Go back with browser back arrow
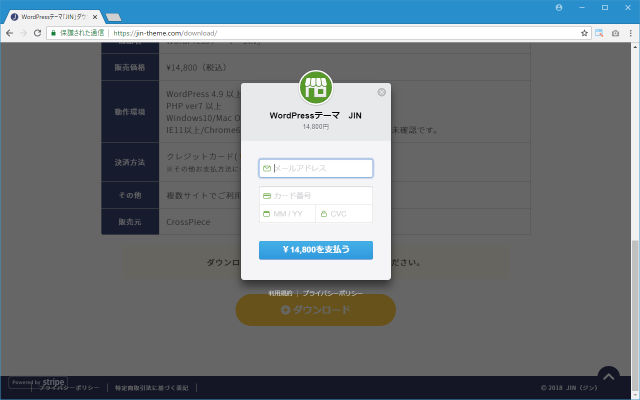The width and height of the screenshot is (640, 400). click(9, 33)
